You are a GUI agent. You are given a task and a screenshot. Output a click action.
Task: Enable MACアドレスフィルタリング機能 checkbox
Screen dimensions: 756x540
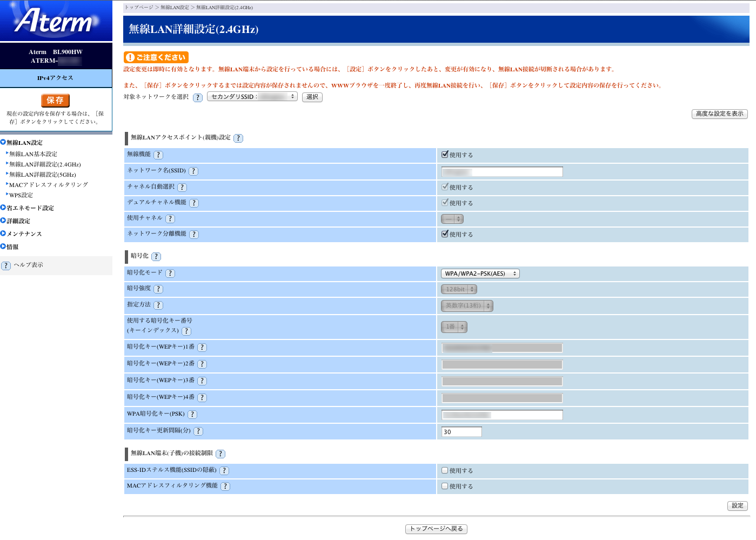(445, 486)
